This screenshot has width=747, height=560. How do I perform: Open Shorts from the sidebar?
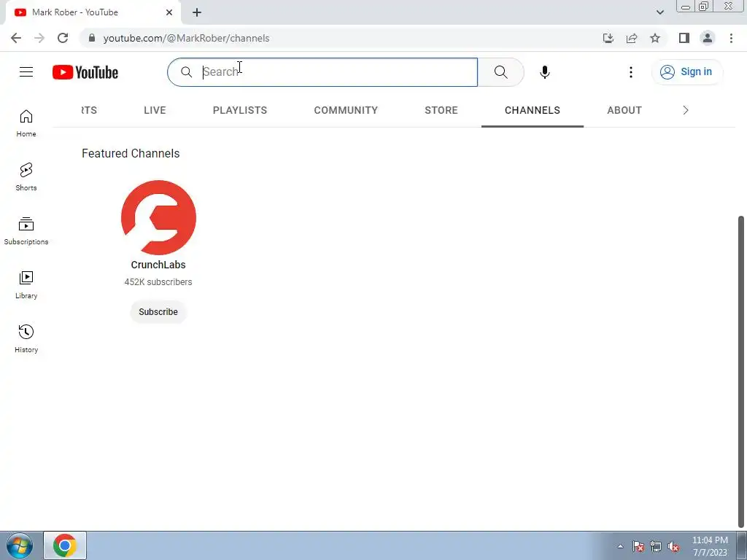pyautogui.click(x=26, y=177)
